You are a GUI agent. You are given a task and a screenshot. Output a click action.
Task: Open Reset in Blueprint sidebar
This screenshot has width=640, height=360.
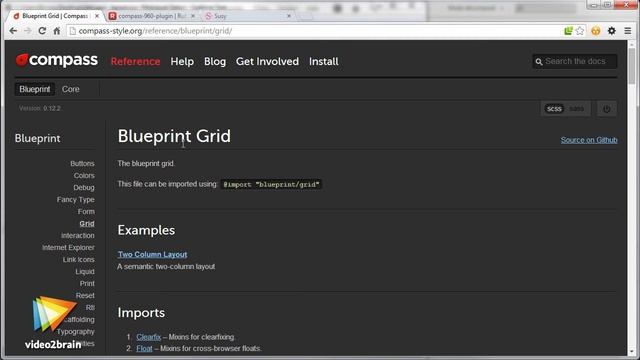tap(85, 296)
